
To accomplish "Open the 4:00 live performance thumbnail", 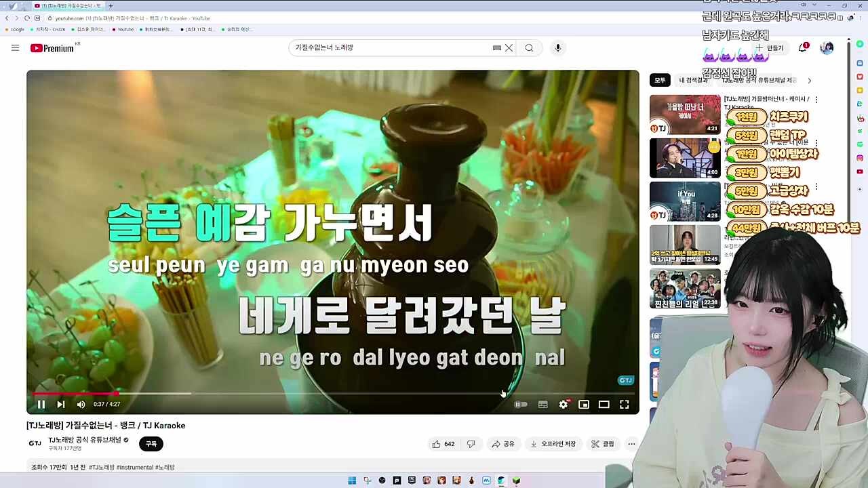I will [x=685, y=158].
